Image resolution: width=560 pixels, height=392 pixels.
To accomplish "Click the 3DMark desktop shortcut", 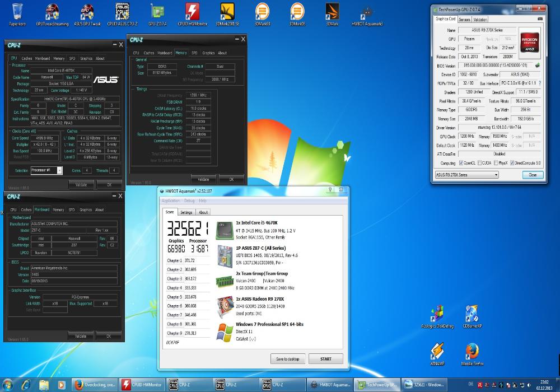I will pyautogui.click(x=332, y=15).
